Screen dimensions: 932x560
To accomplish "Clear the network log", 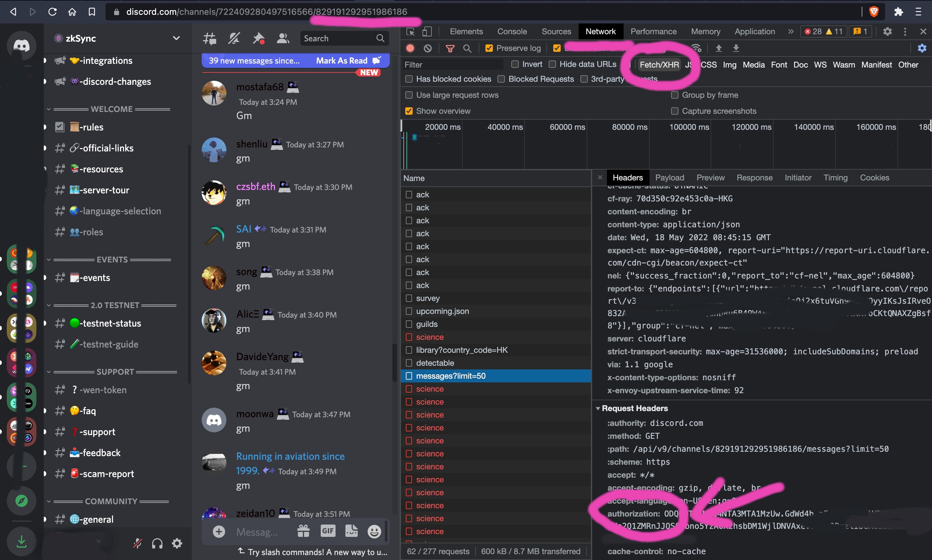I will (427, 48).
